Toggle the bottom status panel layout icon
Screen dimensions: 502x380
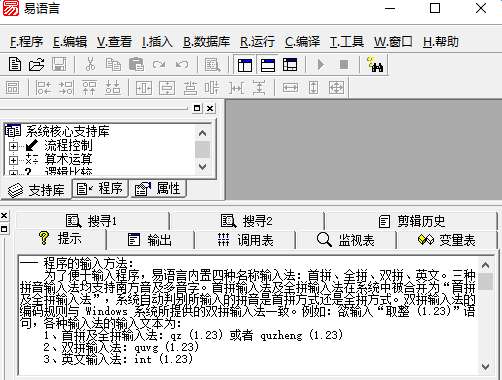[268, 65]
